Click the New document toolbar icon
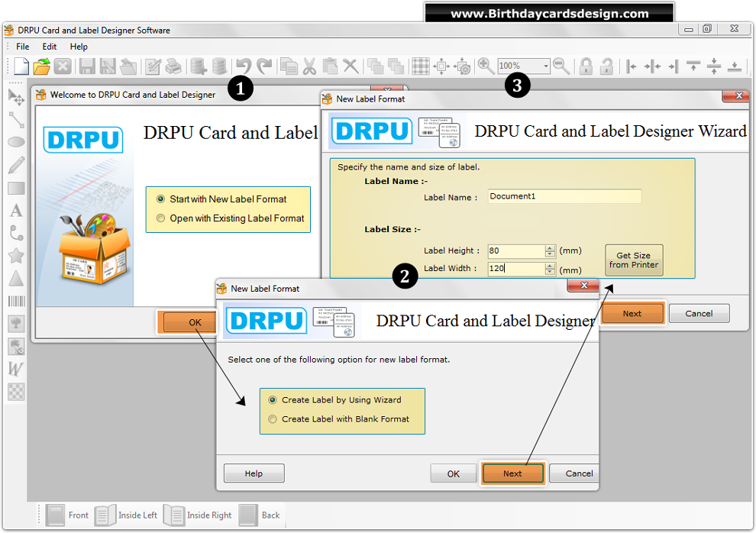This screenshot has width=756, height=533. click(x=21, y=66)
